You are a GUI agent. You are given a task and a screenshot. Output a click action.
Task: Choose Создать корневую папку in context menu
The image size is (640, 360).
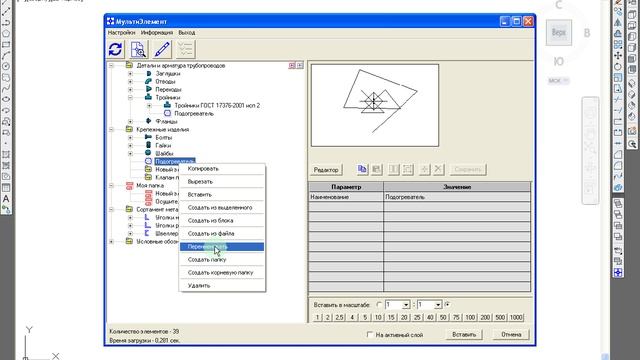(x=222, y=273)
